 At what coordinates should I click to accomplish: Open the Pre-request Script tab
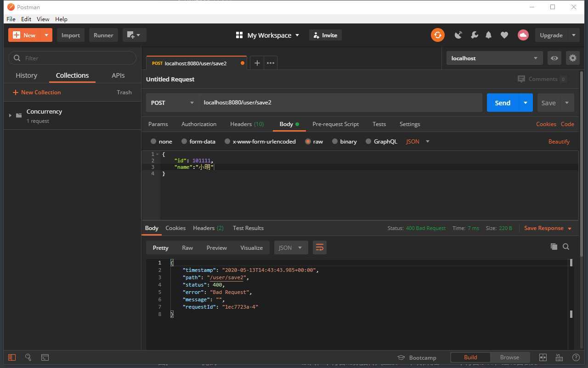(x=335, y=124)
